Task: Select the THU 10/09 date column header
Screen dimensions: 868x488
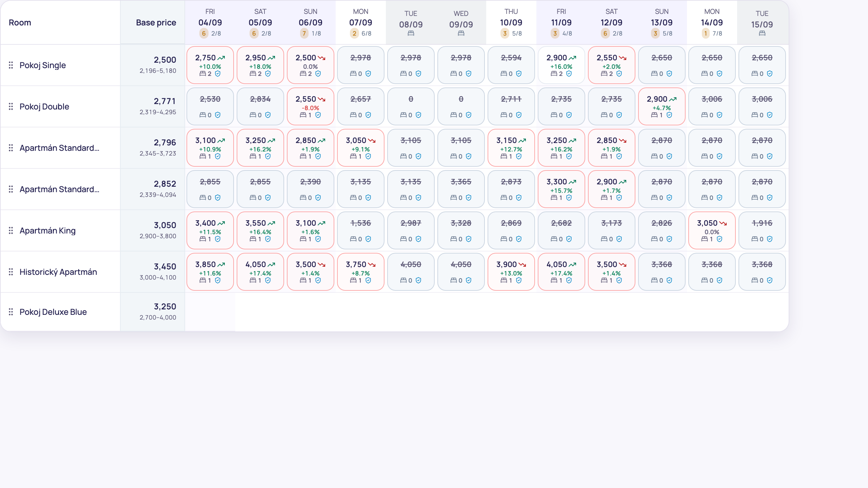Action: [x=511, y=22]
